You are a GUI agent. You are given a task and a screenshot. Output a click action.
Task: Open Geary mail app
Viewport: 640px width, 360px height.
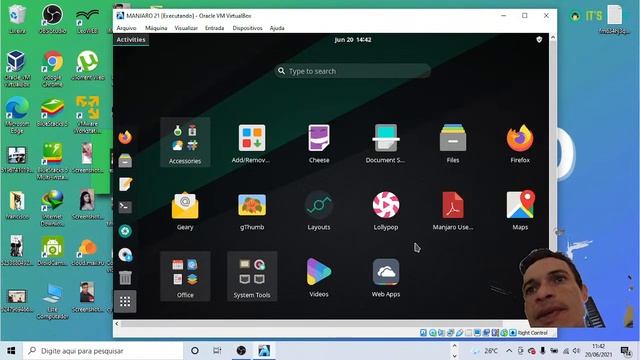pos(185,211)
